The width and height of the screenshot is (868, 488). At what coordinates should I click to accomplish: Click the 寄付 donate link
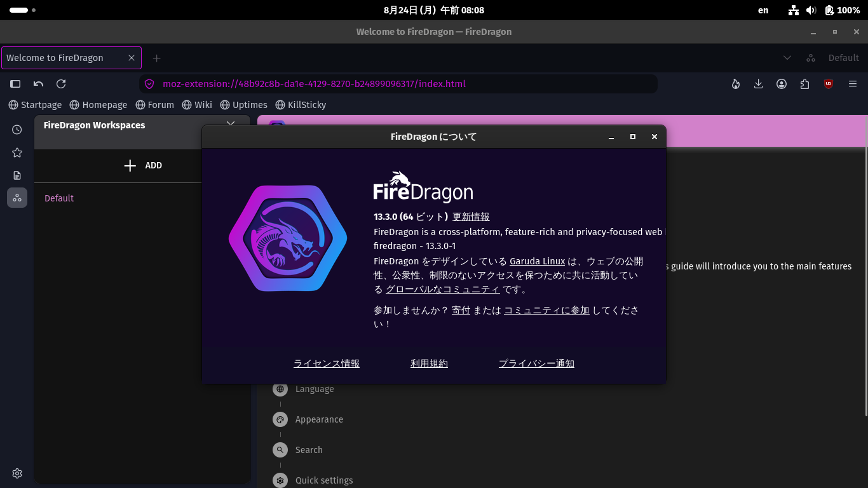click(461, 310)
